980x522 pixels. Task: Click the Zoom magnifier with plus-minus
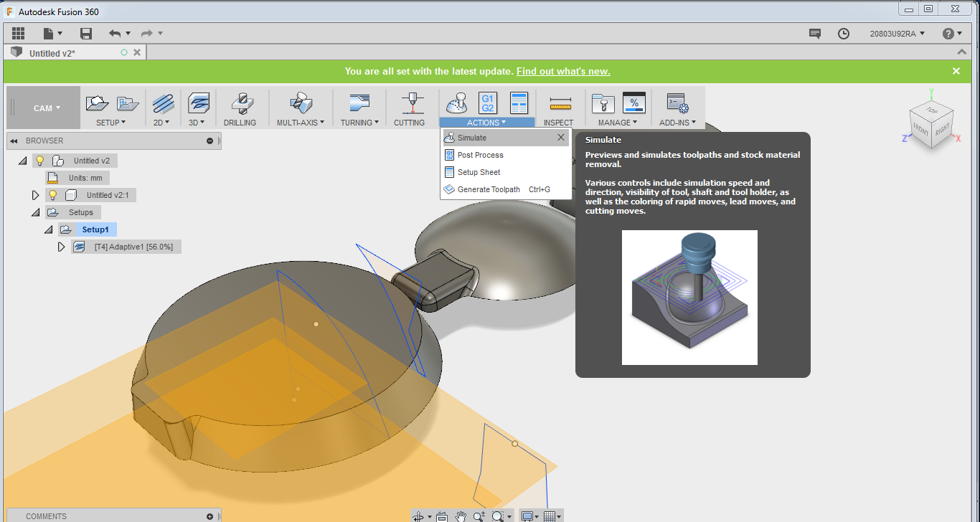point(479,516)
